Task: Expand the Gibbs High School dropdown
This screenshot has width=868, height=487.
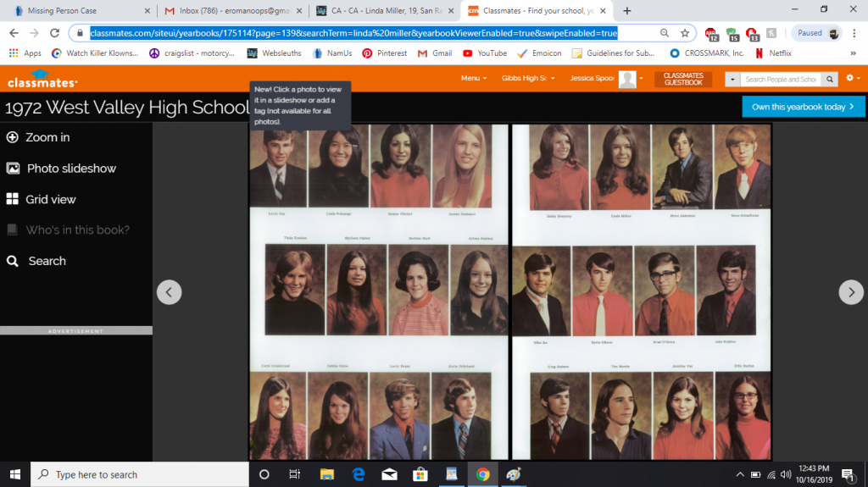Action: (x=527, y=79)
